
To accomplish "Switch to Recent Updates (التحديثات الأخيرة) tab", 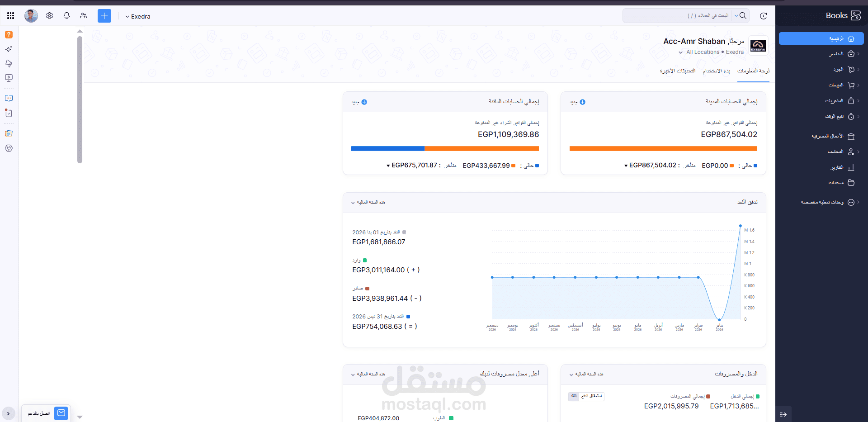I will point(678,71).
